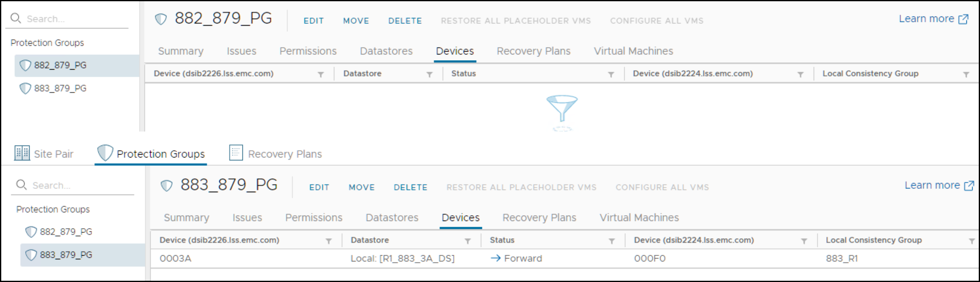Click the shield icon beside 883_879_PG title

pyautogui.click(x=167, y=186)
